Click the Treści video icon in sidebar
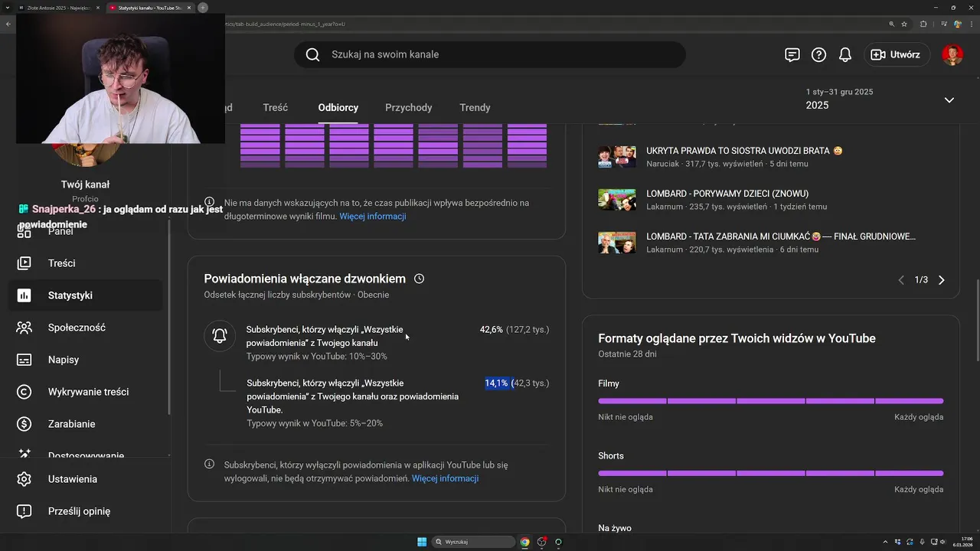 point(24,263)
